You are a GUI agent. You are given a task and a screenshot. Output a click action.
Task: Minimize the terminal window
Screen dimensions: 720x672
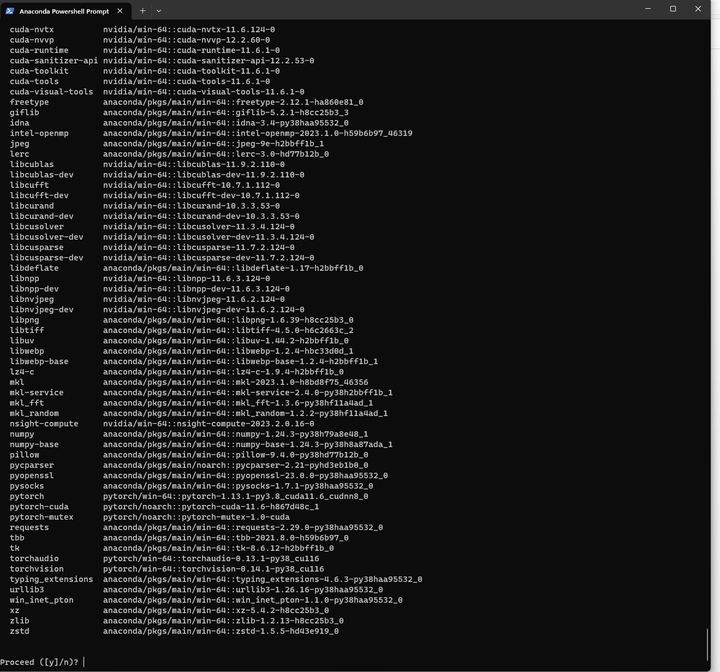pos(648,9)
